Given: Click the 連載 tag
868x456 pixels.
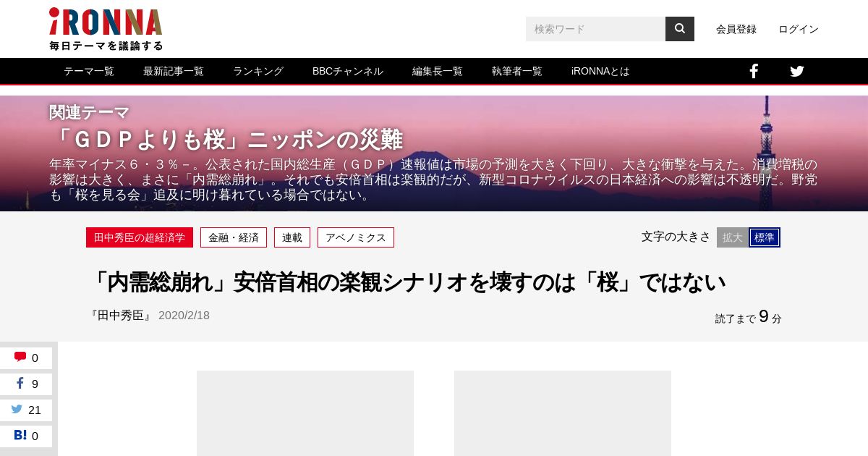Looking at the screenshot, I should point(292,237).
